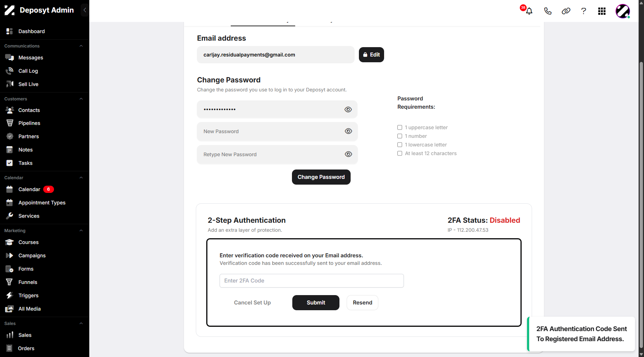Collapse the Calendar section header

pyautogui.click(x=81, y=178)
